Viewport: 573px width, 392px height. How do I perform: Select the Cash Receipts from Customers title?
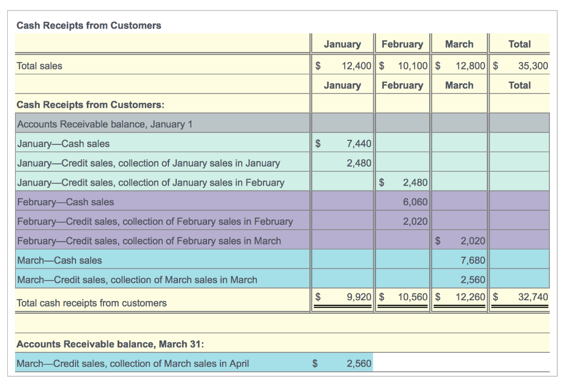(x=88, y=25)
